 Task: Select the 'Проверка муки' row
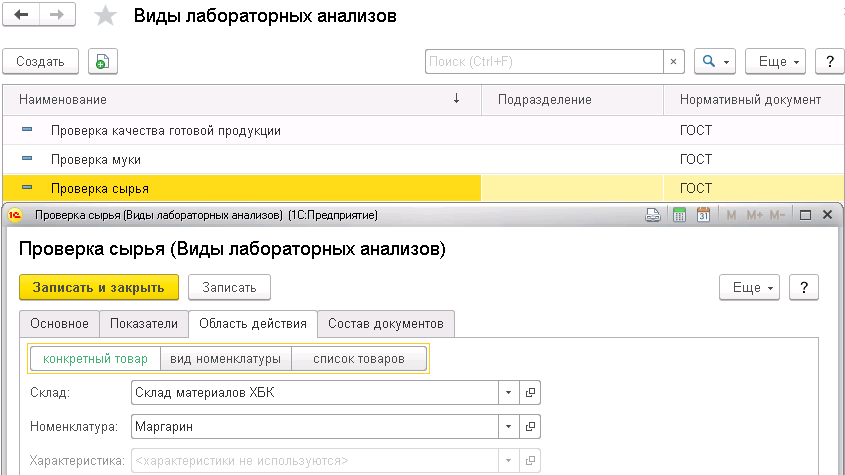point(96,159)
